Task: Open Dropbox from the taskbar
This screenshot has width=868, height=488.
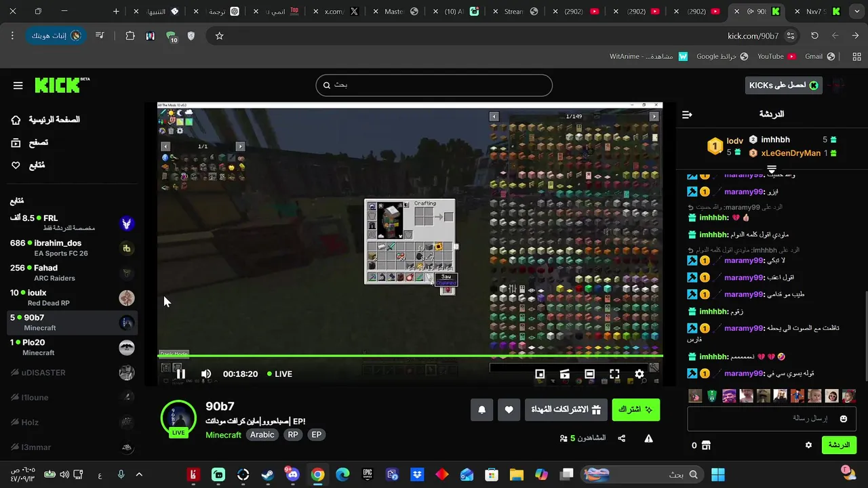Action: tap(417, 474)
